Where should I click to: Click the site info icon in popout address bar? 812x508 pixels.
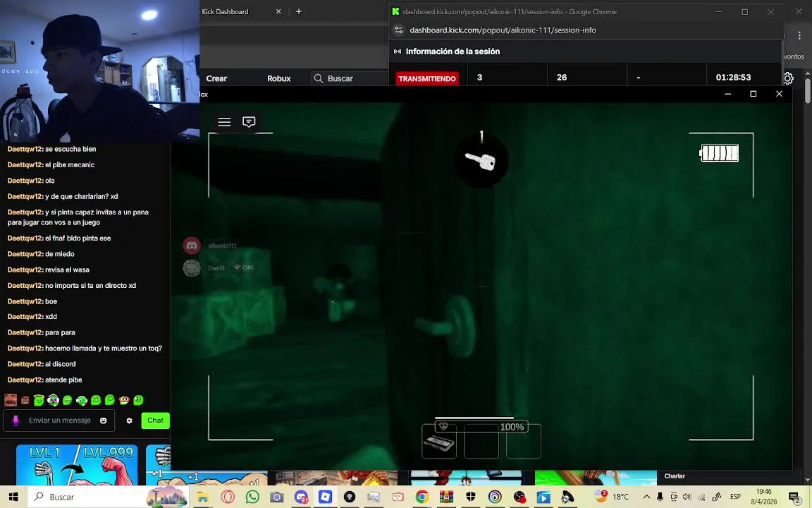click(399, 30)
